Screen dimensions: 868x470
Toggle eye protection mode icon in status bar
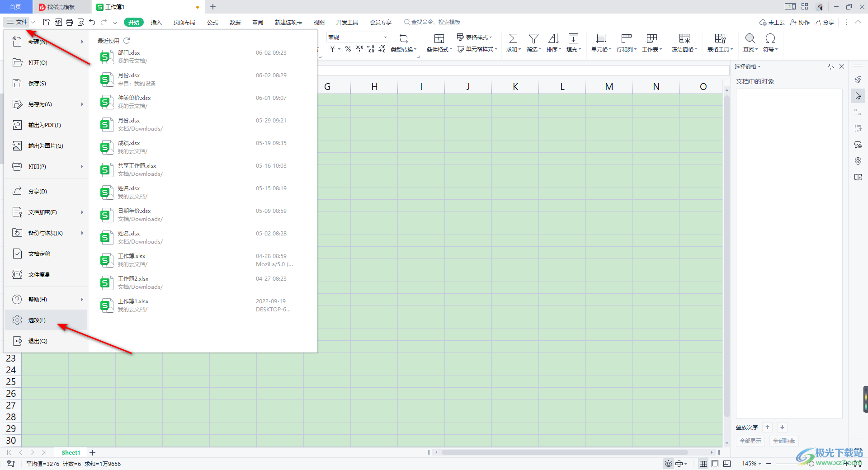coord(668,464)
